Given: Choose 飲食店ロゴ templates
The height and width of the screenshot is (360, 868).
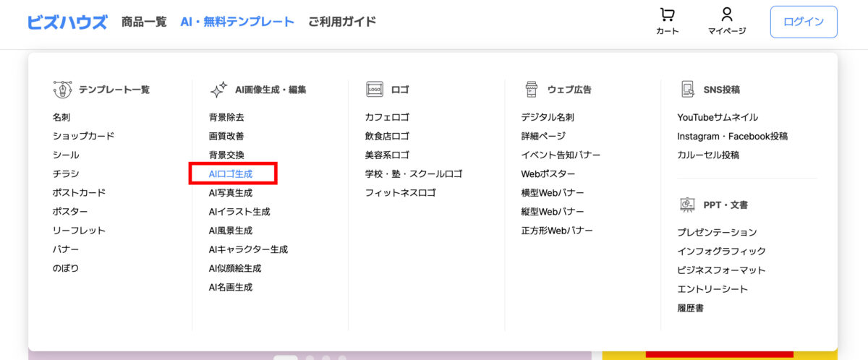Looking at the screenshot, I should (x=387, y=136).
